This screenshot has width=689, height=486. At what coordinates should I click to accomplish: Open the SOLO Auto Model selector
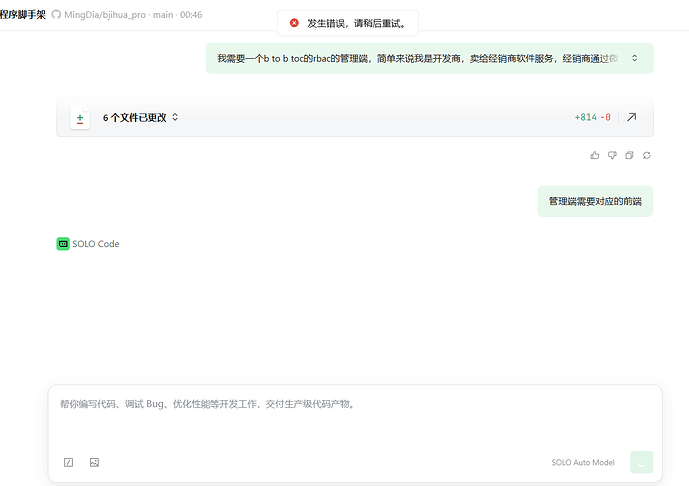click(x=583, y=462)
